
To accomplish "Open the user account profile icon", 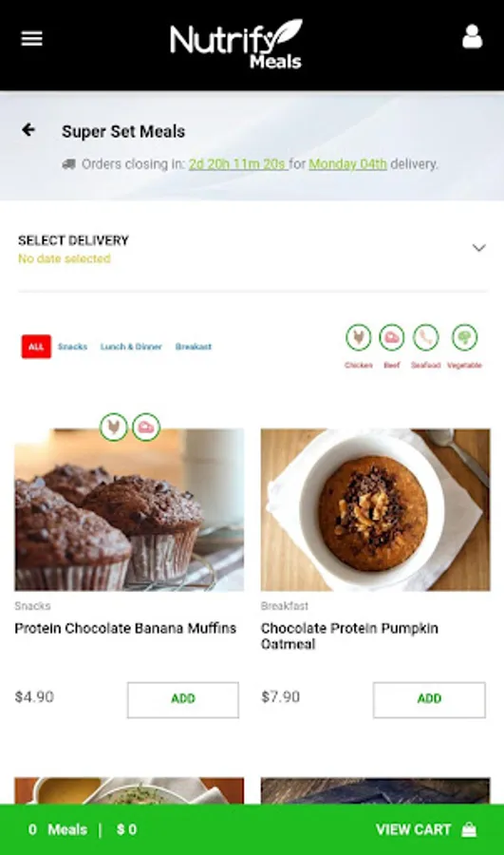I will click(x=472, y=36).
